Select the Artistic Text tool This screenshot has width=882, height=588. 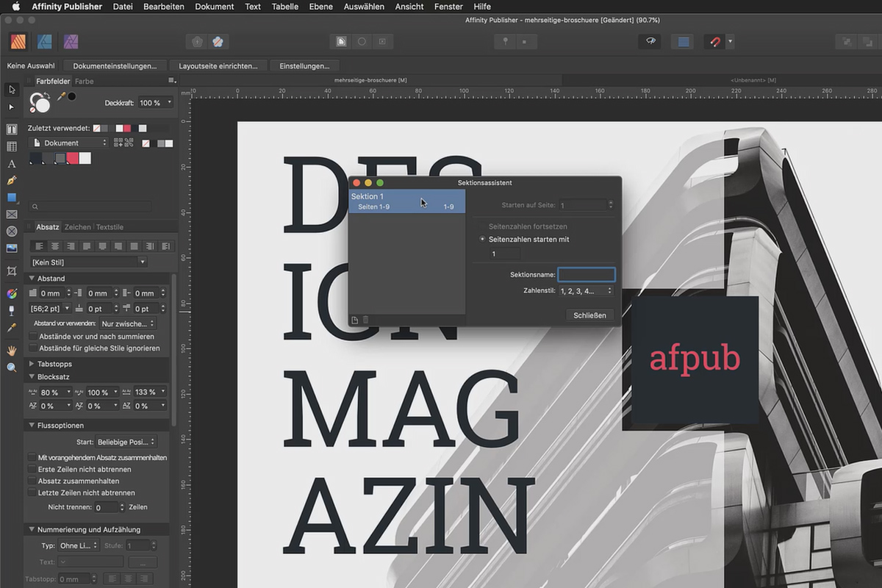point(10,163)
